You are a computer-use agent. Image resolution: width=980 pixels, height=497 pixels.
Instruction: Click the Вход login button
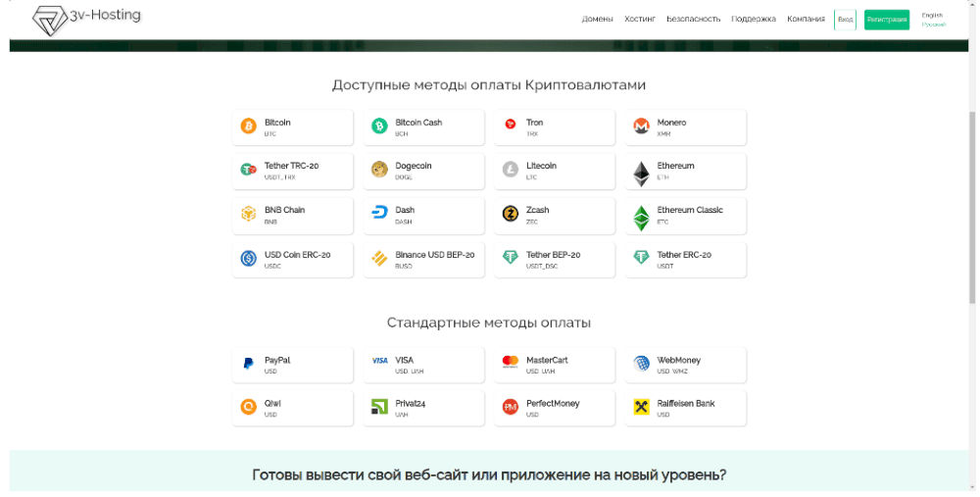[845, 20]
